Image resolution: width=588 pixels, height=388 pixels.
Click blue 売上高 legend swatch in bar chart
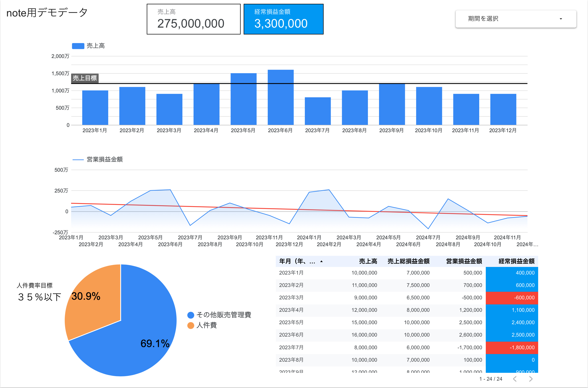pos(78,46)
